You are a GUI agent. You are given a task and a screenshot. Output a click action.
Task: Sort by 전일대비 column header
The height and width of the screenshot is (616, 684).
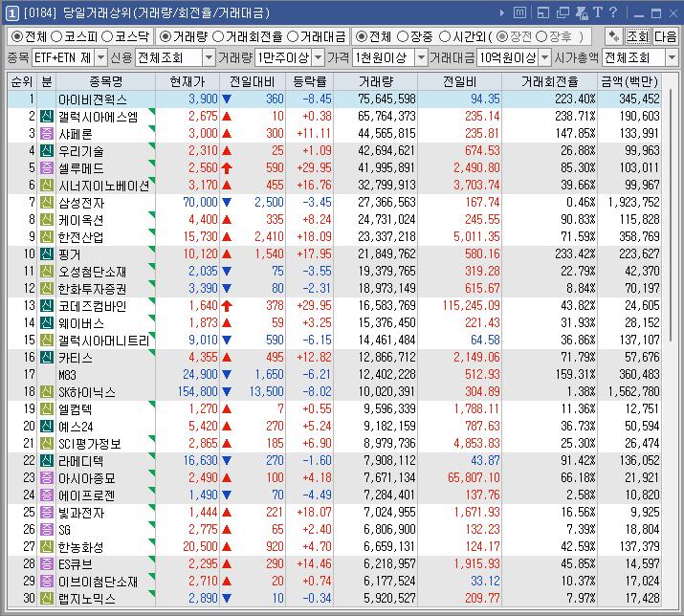[253, 81]
